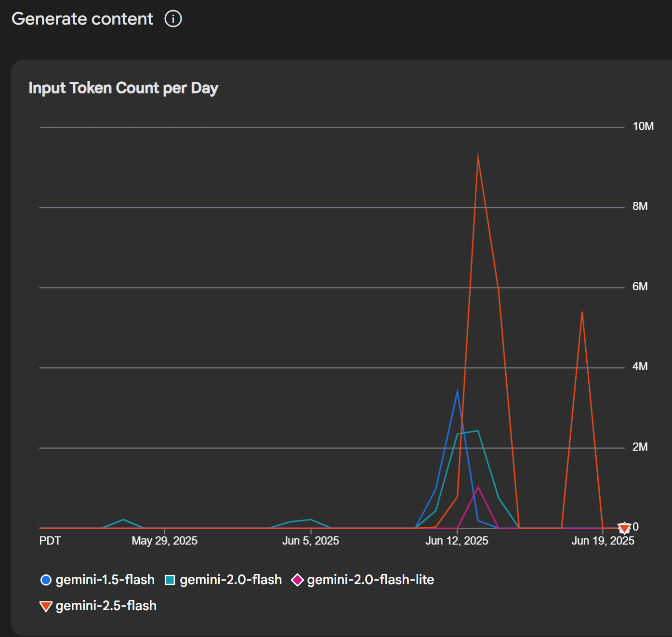Click the gemini-1.5-flash blue peak
The width and height of the screenshot is (672, 637).
(457, 391)
